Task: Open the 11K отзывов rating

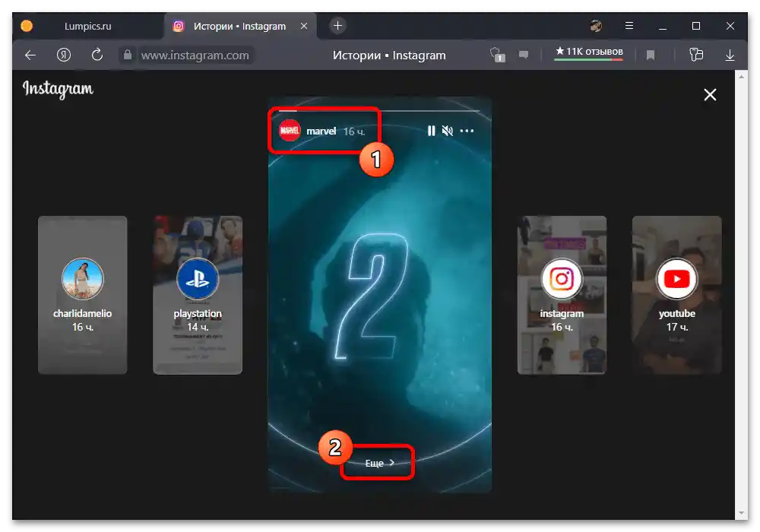Action: coord(589,52)
